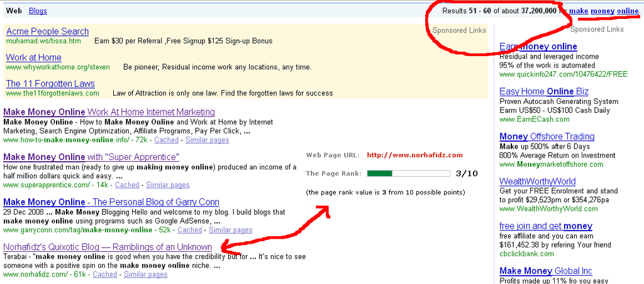Viewport: 644px width, 284px height.
Task: Click the 'money' query word link
Action: (x=602, y=11)
